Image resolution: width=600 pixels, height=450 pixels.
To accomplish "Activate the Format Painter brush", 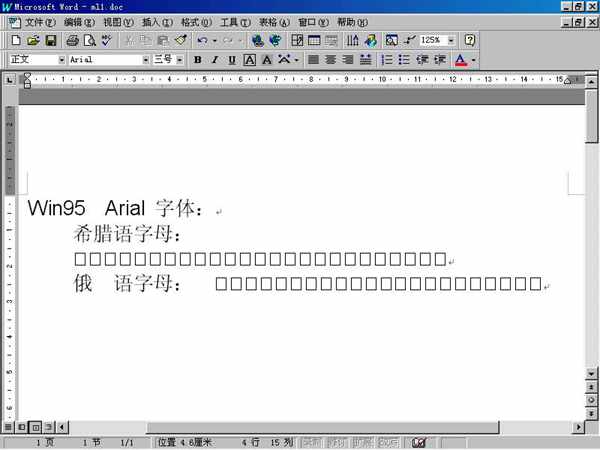I will [x=181, y=40].
